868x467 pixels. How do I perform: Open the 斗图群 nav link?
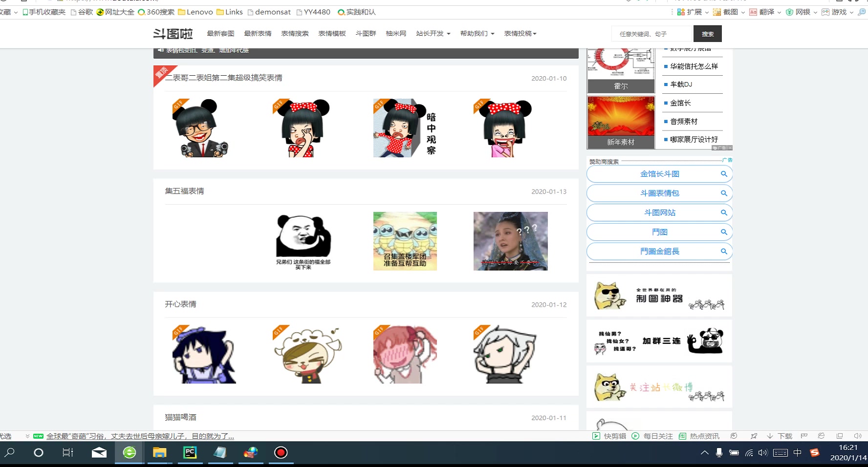(366, 34)
